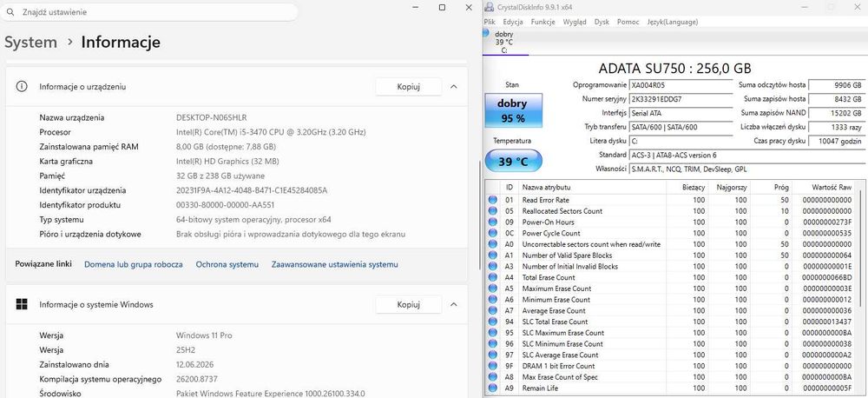Click the Czas pracy dysku value 10047 godzin
Screen dimensions: 868x398
837,141
